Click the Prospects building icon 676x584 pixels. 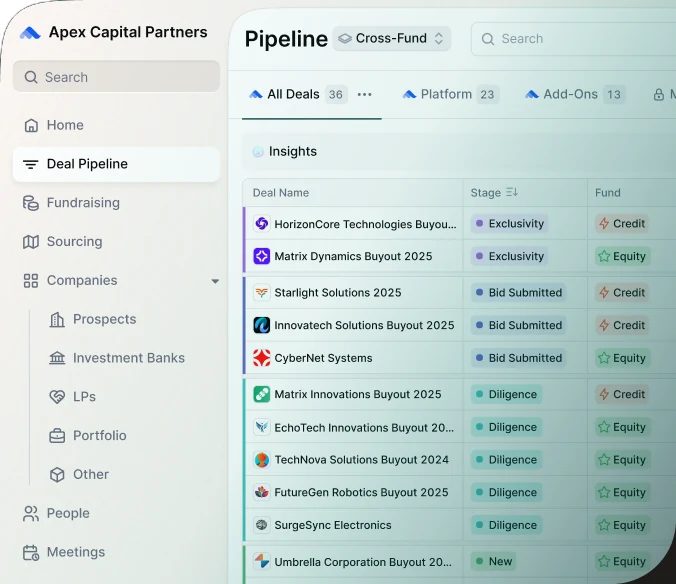click(x=57, y=319)
